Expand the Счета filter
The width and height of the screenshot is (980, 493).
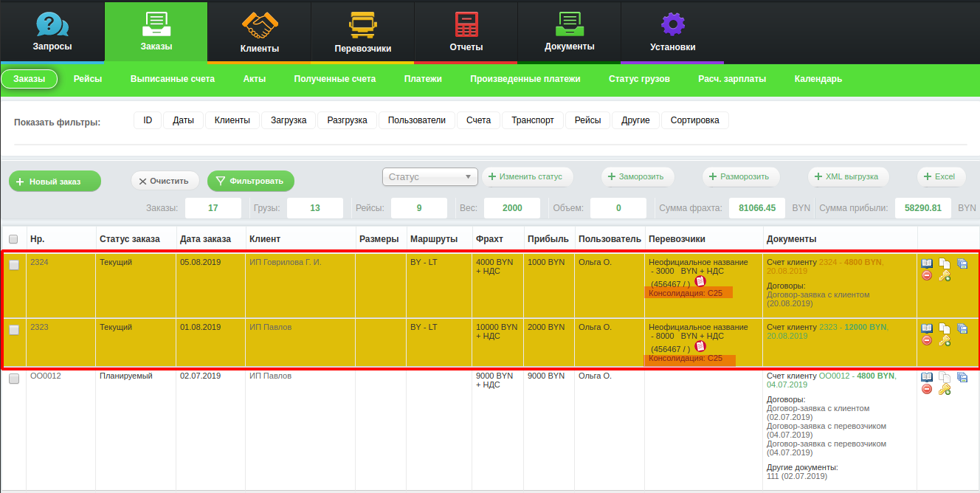(479, 120)
